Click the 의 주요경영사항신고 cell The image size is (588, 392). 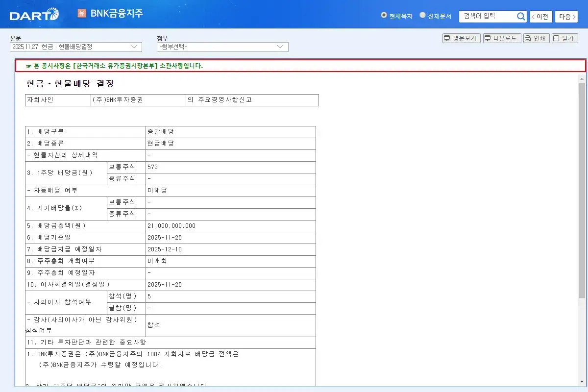(252, 100)
